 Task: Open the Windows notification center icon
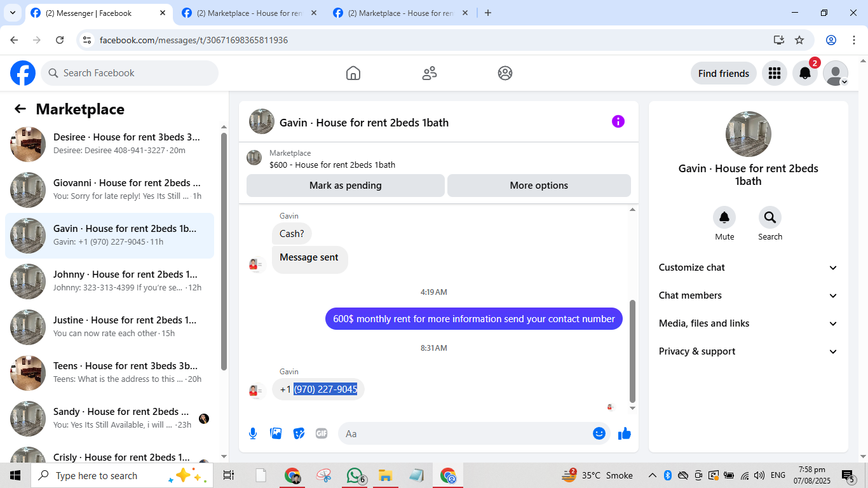[848, 475]
